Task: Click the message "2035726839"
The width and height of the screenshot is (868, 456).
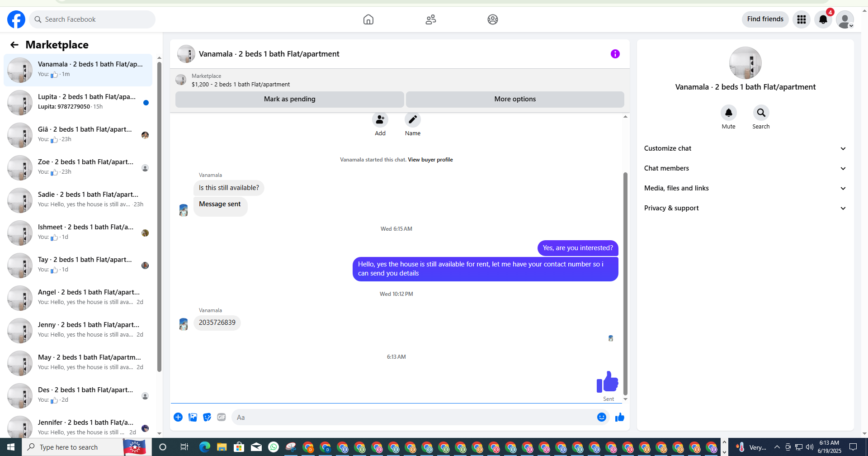Action: pyautogui.click(x=217, y=323)
